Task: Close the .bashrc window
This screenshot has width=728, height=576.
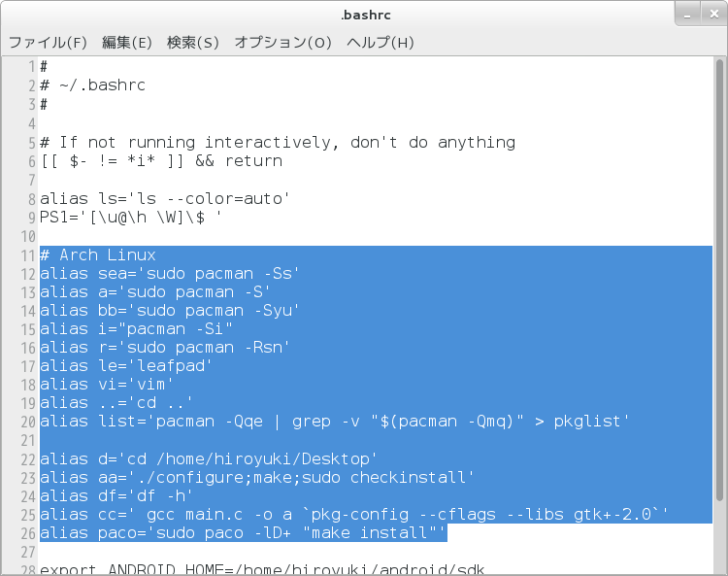Action: pos(714,15)
